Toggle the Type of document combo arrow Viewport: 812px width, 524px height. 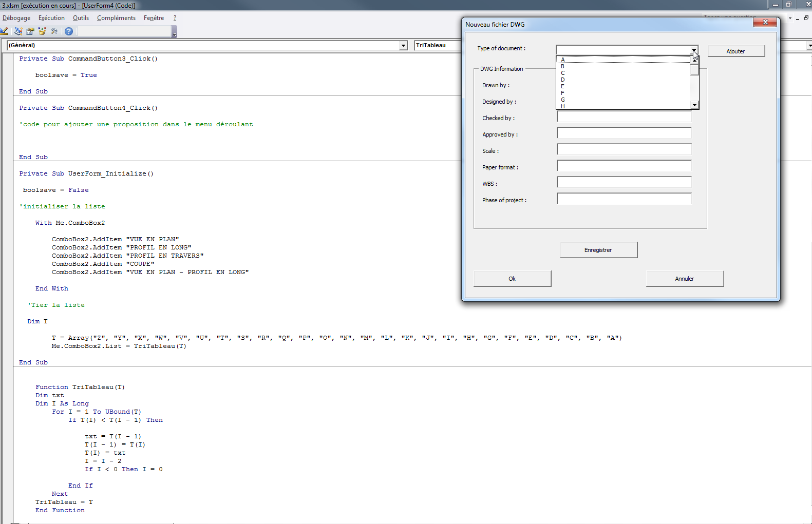click(x=694, y=50)
